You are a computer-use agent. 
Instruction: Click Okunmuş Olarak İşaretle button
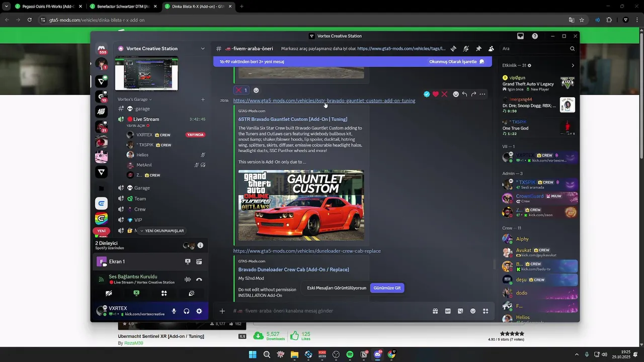point(456,61)
